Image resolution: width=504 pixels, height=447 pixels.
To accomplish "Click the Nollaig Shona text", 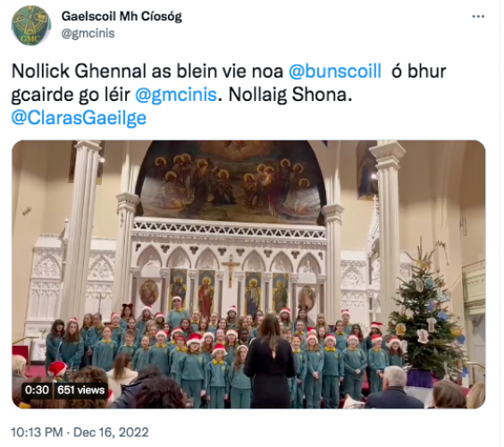I will click(x=290, y=95).
